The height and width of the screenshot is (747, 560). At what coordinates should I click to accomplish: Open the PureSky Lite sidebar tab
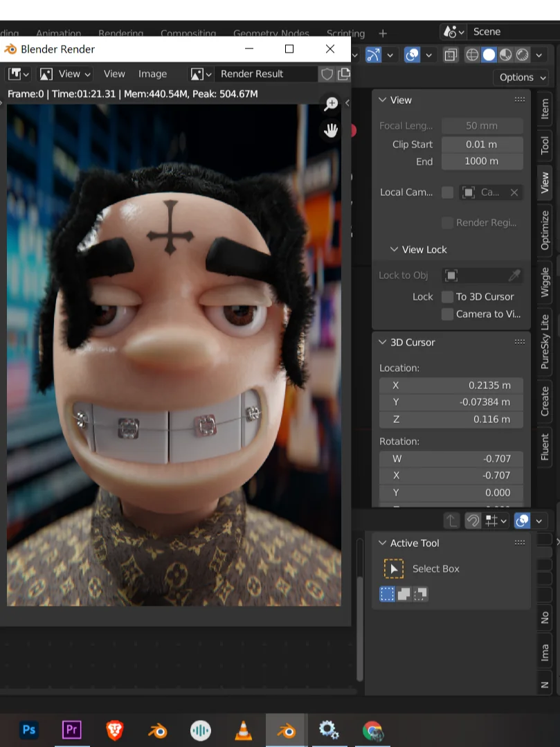[x=545, y=341]
